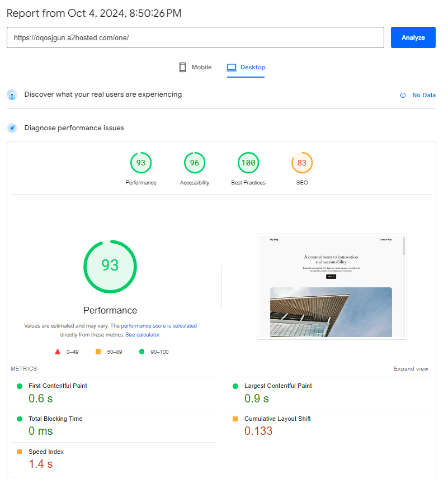Click the green circle 90–100 legend icon
The height and width of the screenshot is (479, 448).
[x=142, y=352]
